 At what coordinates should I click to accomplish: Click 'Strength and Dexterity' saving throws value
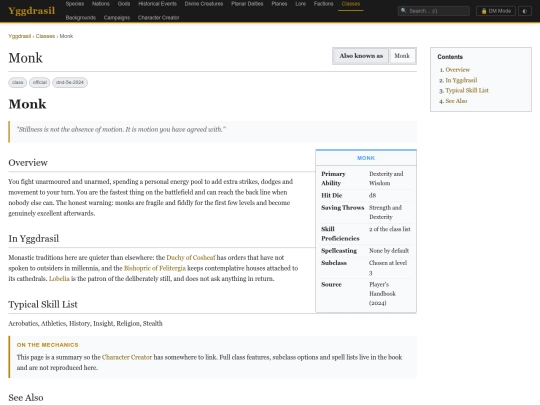385,212
